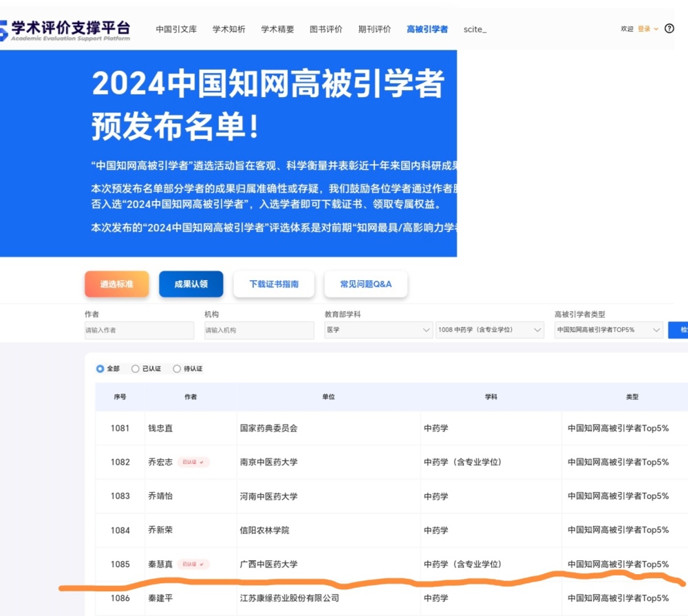This screenshot has width=688, height=616.
Task: Open the 登录 account dropdown arrow
Action: (656, 29)
